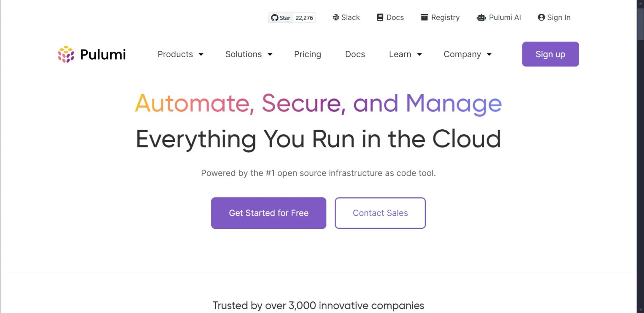Viewport: 644px width, 313px height.
Task: Click the scrollbar down arrow
Action: pyautogui.click(x=640, y=310)
